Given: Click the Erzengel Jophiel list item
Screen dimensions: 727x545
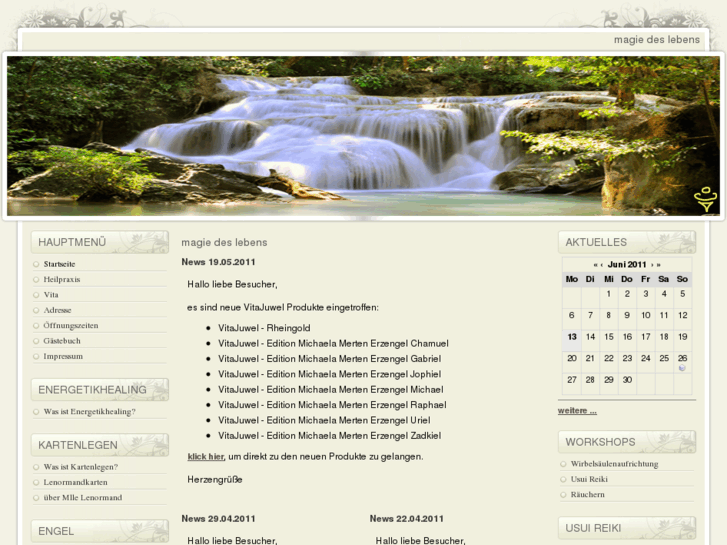Looking at the screenshot, I should 330,374.
